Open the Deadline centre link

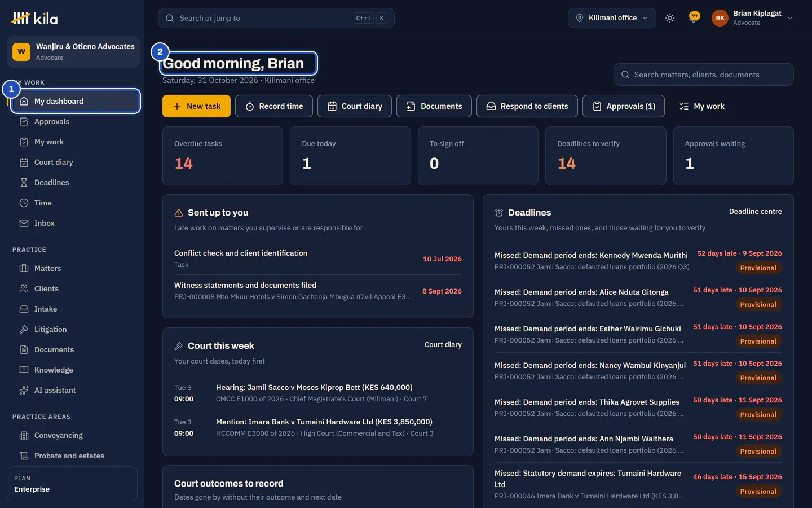(x=756, y=212)
